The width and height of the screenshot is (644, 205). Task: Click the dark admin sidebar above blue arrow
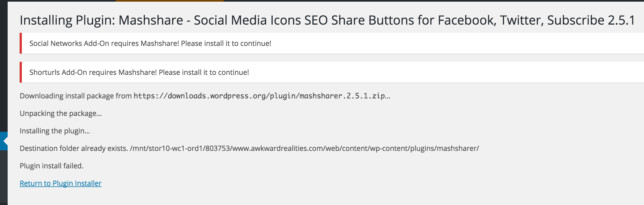click(x=4, y=66)
